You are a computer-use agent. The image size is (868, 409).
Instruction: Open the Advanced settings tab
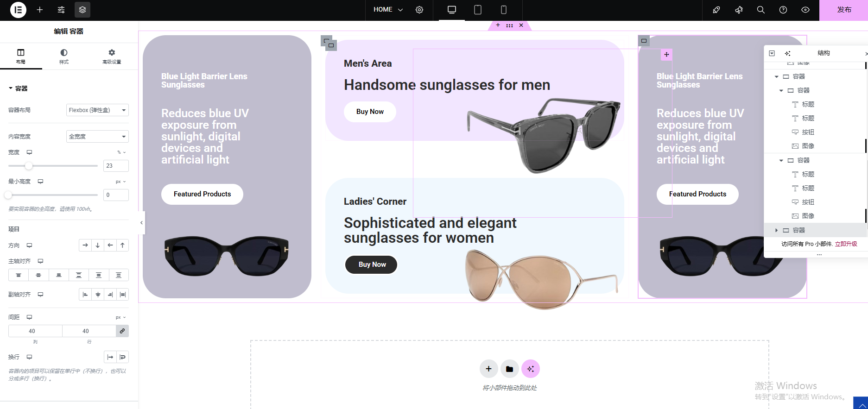[x=112, y=57]
